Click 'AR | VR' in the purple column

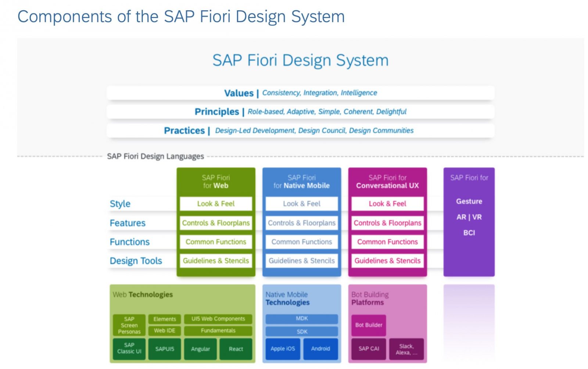pyautogui.click(x=469, y=217)
